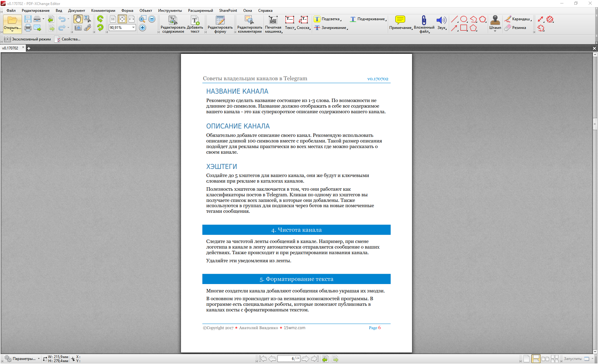The width and height of the screenshot is (598, 364).
Task: Click the Open (Открыть) folder button
Action: click(12, 24)
